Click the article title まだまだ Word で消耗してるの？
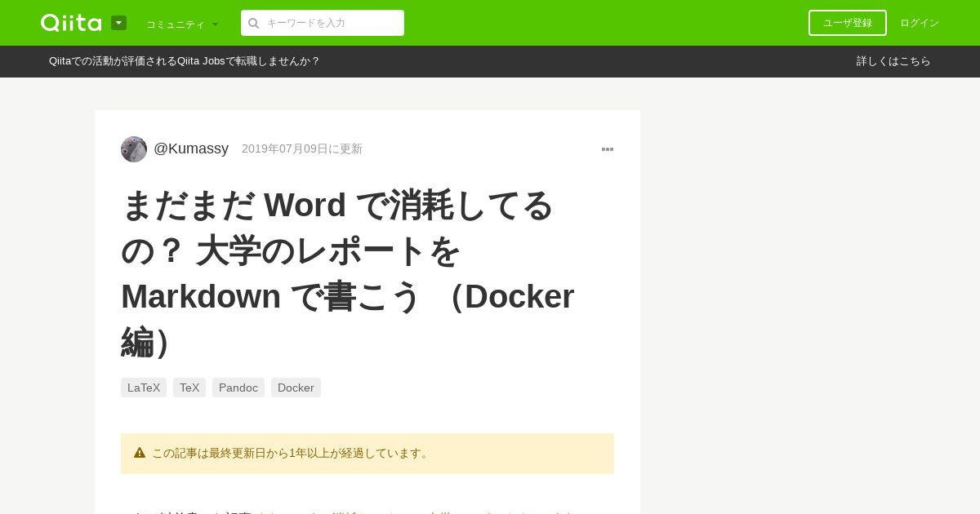980x514 pixels. point(348,273)
